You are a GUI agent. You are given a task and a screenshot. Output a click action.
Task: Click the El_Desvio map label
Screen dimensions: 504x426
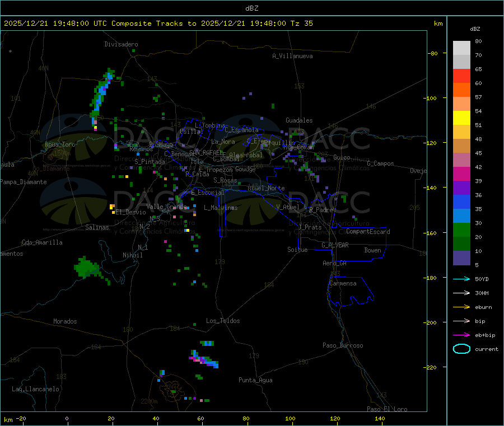coord(131,212)
